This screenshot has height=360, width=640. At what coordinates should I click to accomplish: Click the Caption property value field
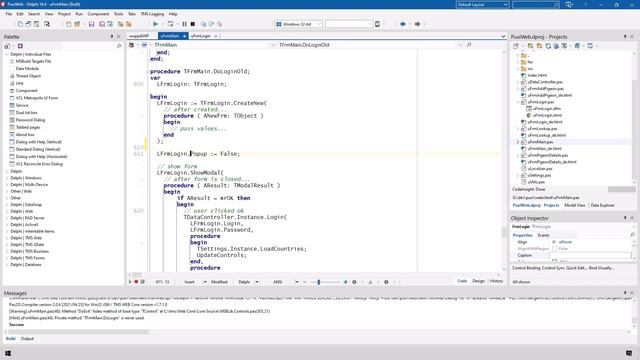click(x=591, y=255)
